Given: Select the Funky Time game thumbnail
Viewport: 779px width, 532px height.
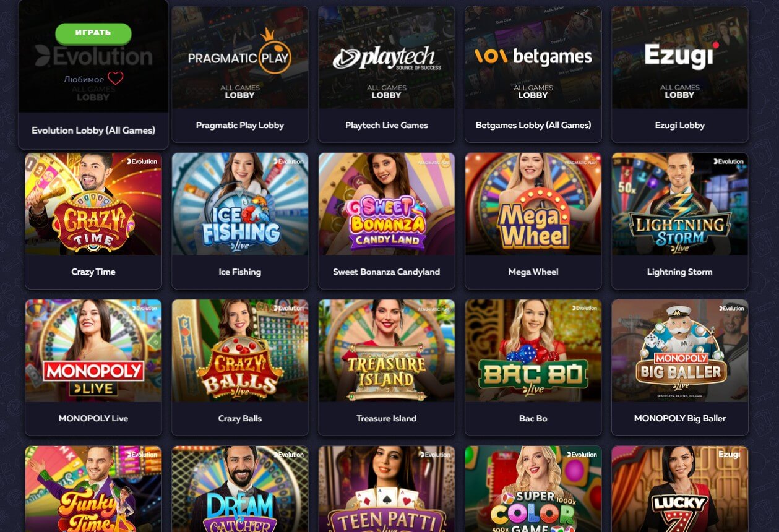Looking at the screenshot, I should 93,489.
